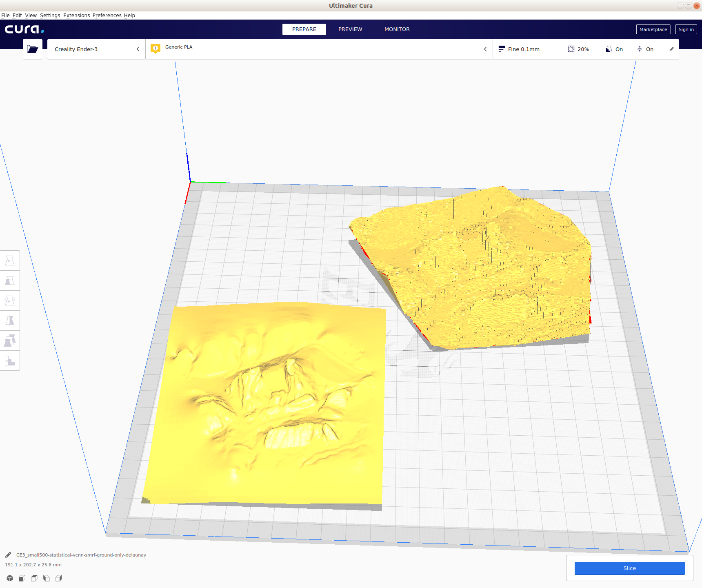Activate the Support Blocker tool
The image size is (702, 588).
click(x=9, y=361)
